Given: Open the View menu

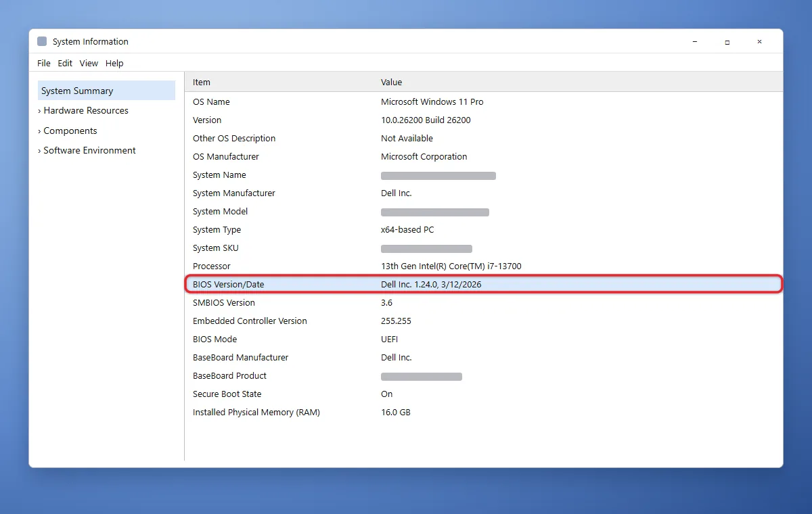Looking at the screenshot, I should pyautogui.click(x=89, y=63).
